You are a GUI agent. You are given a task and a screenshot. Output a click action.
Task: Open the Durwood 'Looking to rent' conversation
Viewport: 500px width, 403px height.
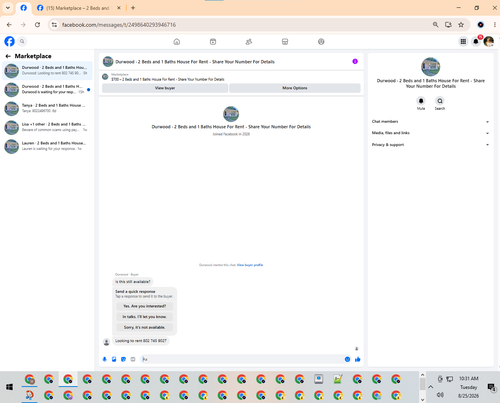tap(47, 70)
